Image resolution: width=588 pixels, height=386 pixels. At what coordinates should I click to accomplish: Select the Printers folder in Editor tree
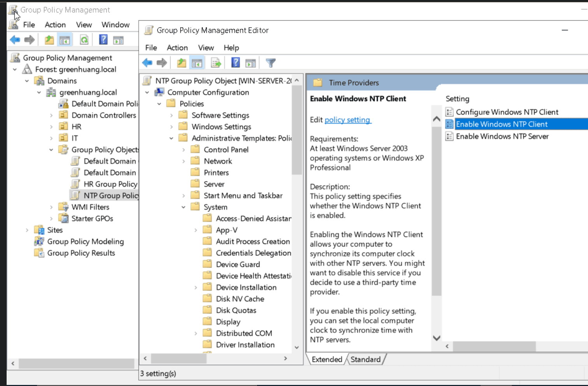216,173
